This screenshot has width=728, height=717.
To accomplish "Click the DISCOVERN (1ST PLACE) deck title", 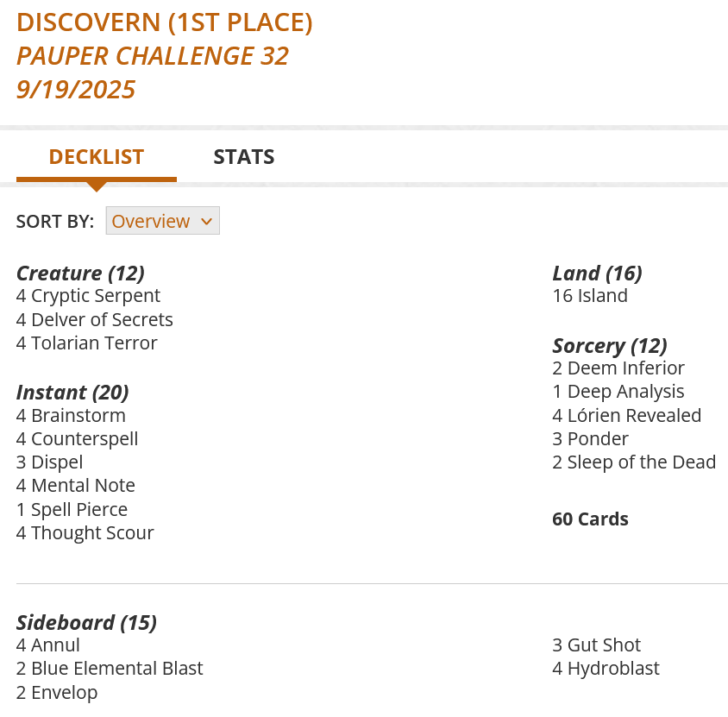I will 164,22.
